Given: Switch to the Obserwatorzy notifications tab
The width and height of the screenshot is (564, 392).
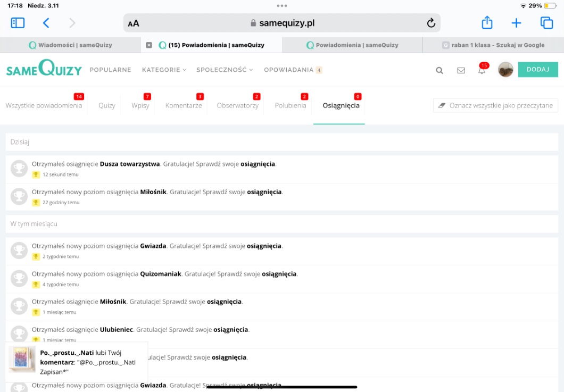Looking at the screenshot, I should tap(237, 105).
